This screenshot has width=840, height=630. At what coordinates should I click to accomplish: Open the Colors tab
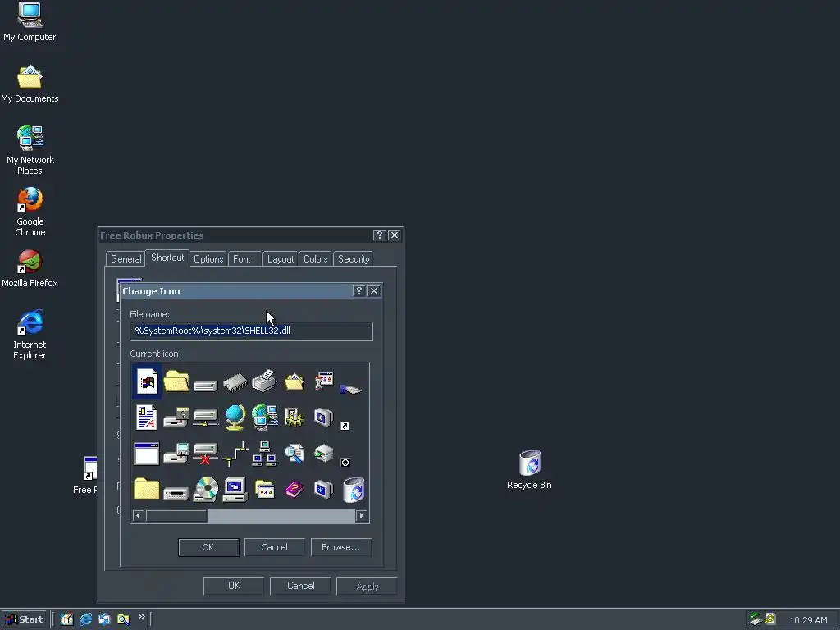coord(316,258)
